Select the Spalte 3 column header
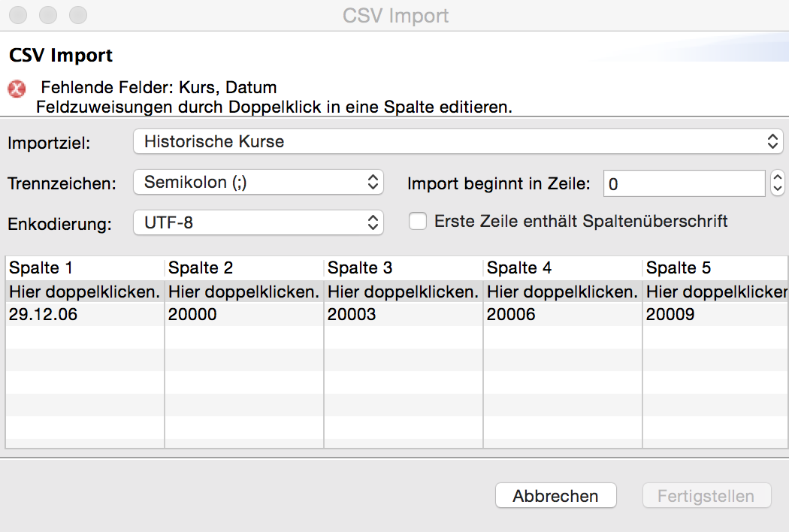Viewport: 789px width, 532px height. [x=403, y=268]
